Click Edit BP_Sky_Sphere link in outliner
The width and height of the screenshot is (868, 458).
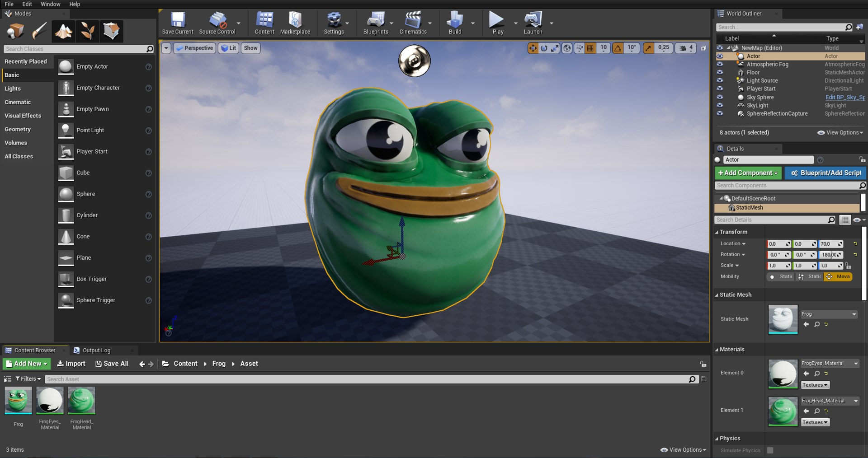click(845, 97)
